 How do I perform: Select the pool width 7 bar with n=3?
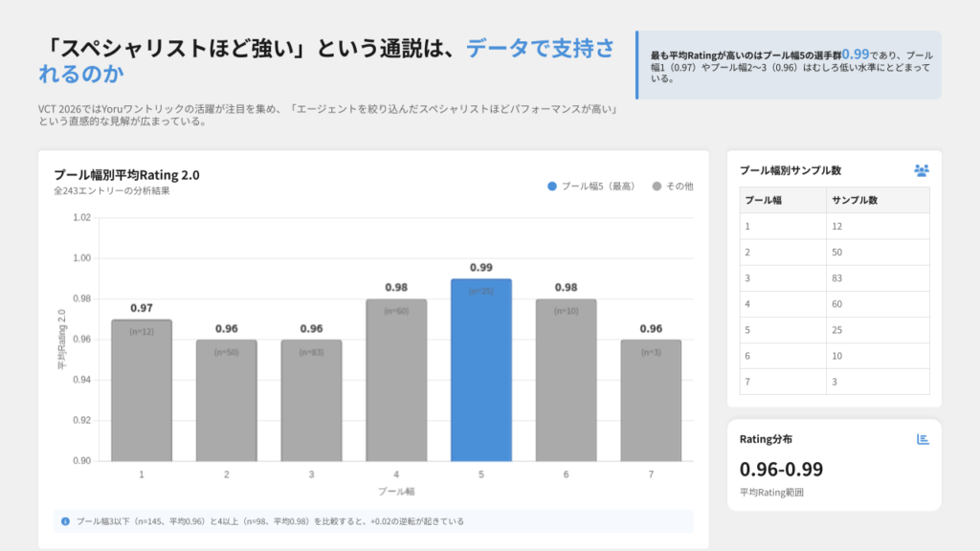(x=650, y=402)
